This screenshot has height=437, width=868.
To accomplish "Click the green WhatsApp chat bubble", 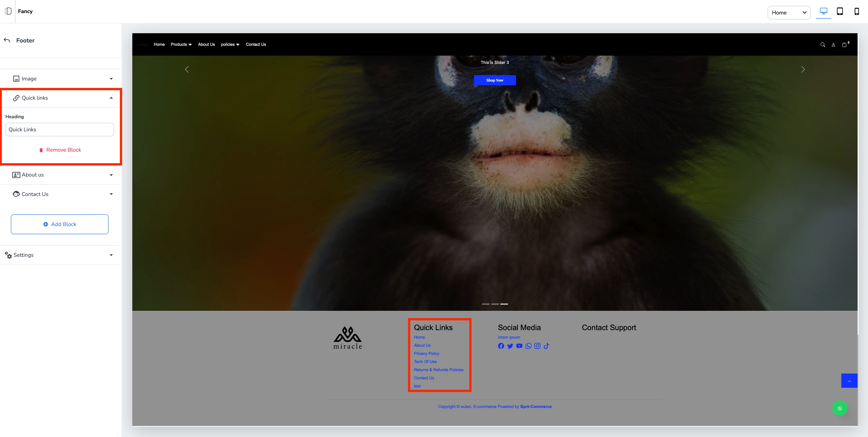I will point(840,408).
